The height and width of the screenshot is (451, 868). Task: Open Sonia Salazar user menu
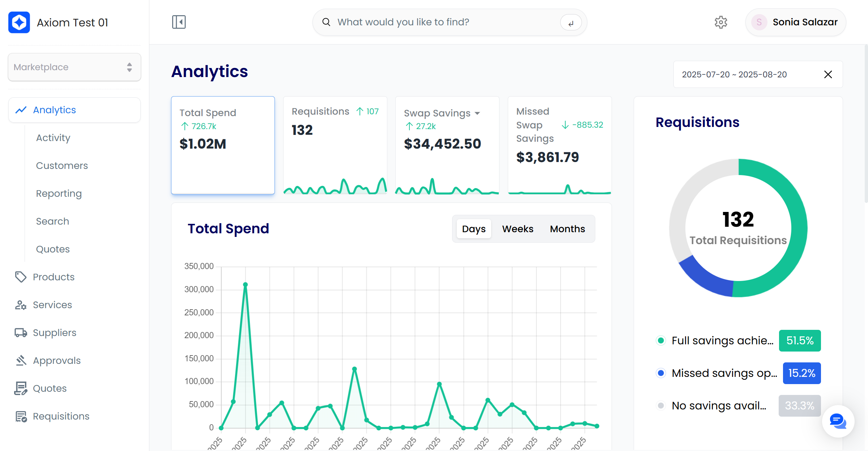coord(795,22)
